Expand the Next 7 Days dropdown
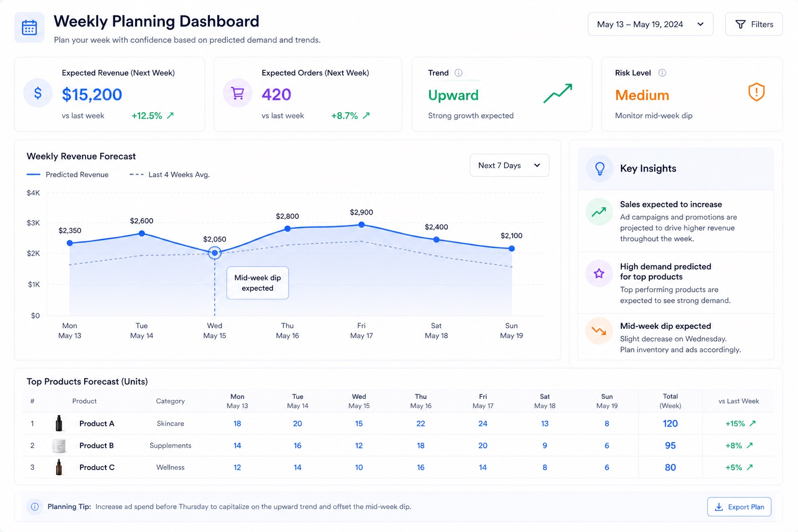Screen dimensions: 798x532 click(x=509, y=165)
